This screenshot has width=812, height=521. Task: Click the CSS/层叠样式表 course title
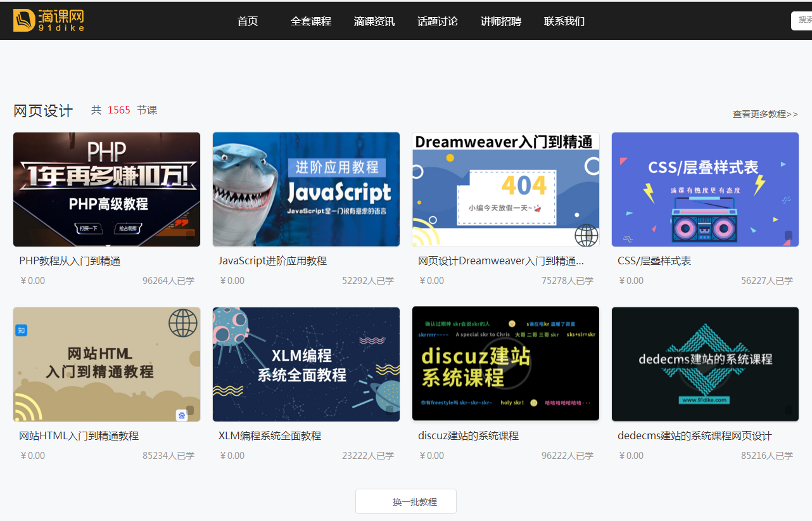653,260
